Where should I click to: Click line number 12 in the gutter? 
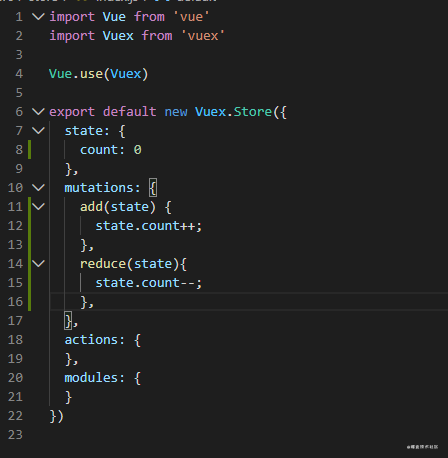click(15, 226)
